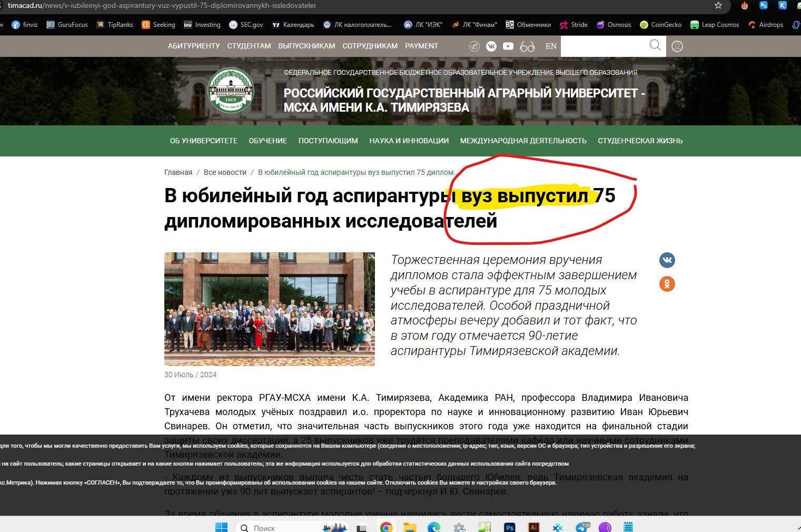Screen dimensions: 801x532
Task: Open the flame smiley browser extension
Action: 745,6
